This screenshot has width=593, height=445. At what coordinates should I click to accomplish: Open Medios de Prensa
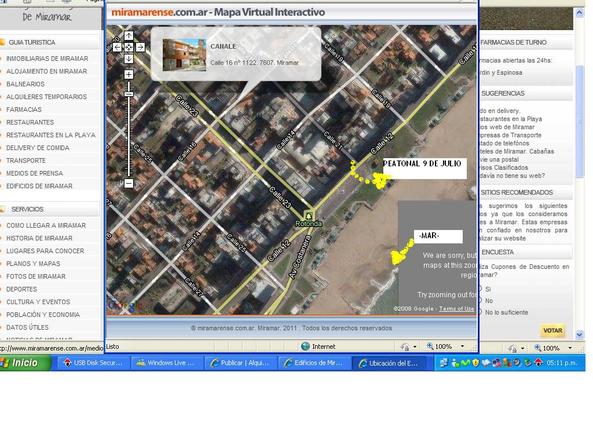click(x=34, y=174)
